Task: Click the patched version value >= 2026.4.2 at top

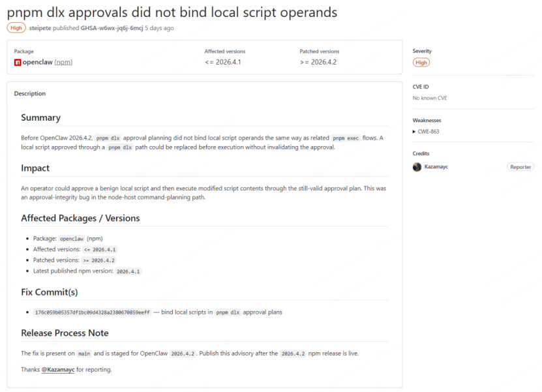Action: (x=318, y=63)
